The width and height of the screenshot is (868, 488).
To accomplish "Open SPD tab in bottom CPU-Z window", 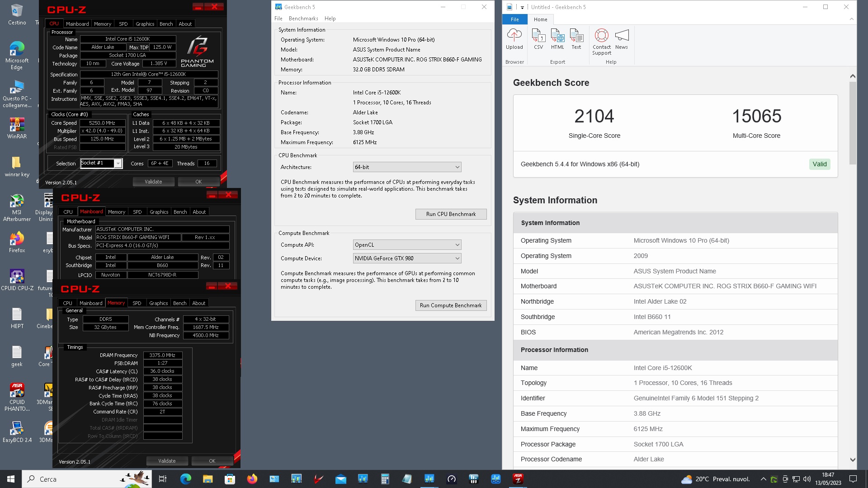I will [137, 303].
